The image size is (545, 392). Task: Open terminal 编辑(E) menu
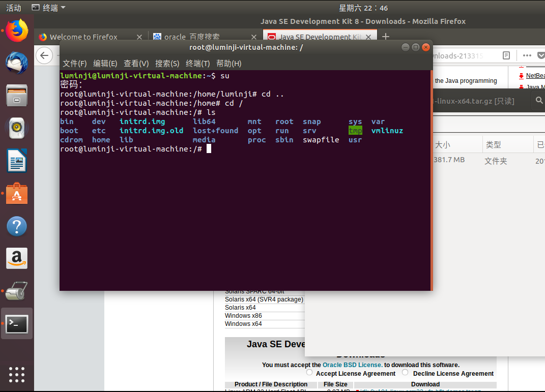pyautogui.click(x=105, y=64)
